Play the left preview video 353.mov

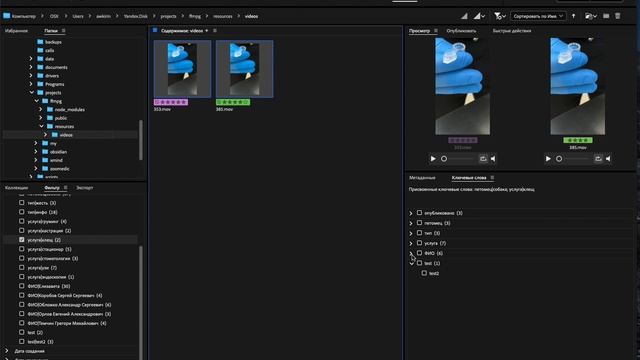pyautogui.click(x=433, y=159)
